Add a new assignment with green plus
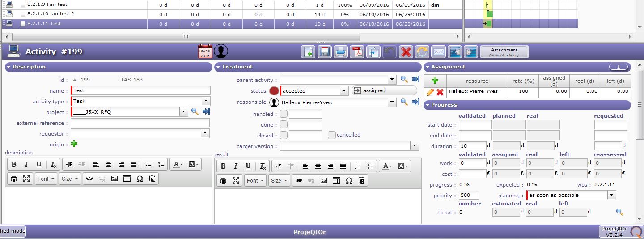Image resolution: width=644 pixels, height=239 pixels. [x=435, y=81]
